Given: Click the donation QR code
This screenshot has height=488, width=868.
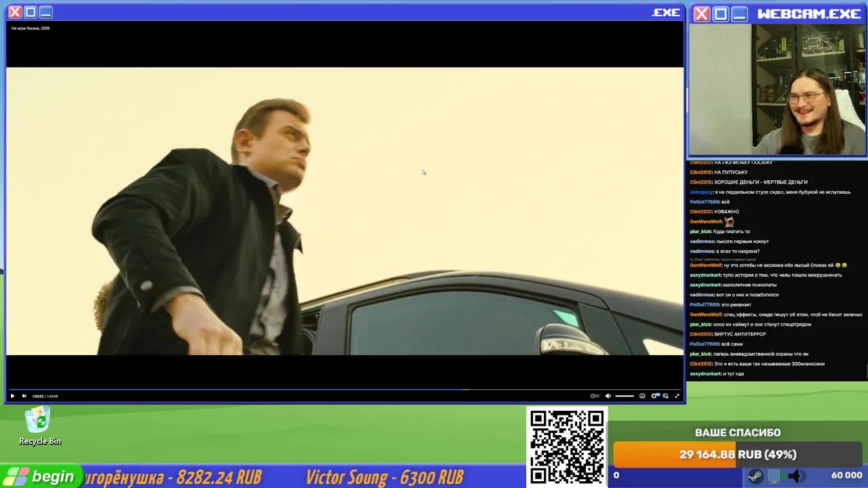Looking at the screenshot, I should (x=567, y=447).
